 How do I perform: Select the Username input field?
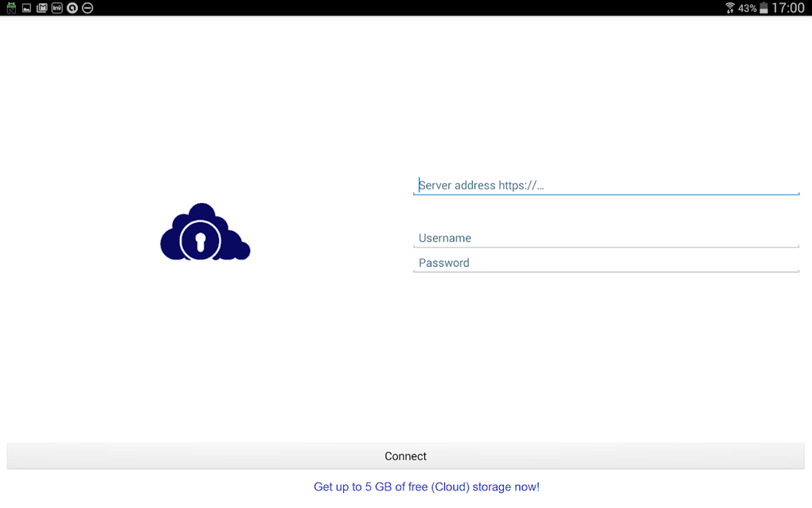click(606, 238)
